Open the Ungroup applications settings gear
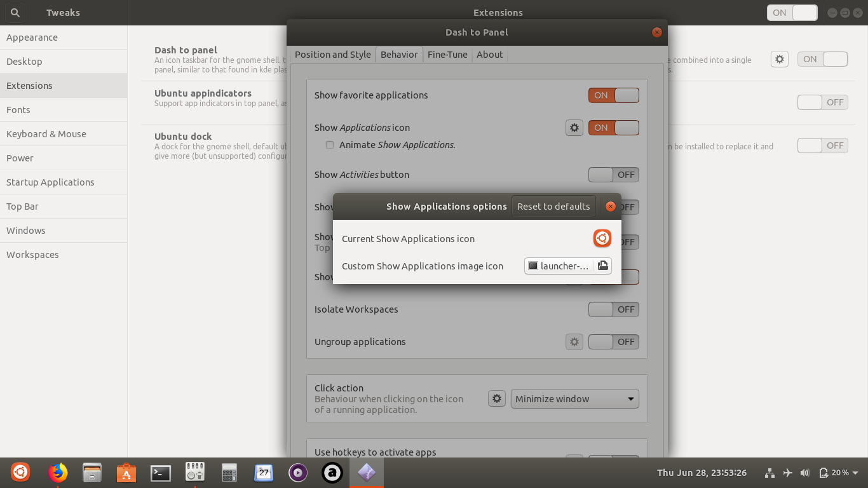The image size is (868, 488). click(x=574, y=341)
